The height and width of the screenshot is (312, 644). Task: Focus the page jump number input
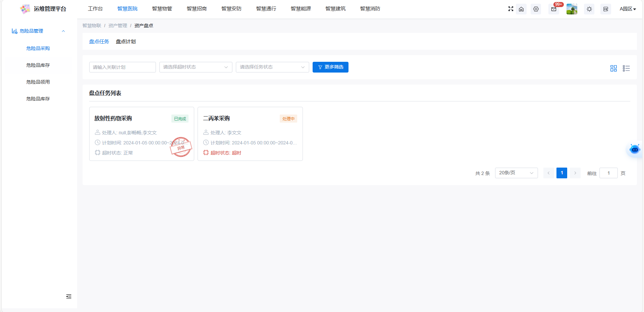click(x=608, y=173)
